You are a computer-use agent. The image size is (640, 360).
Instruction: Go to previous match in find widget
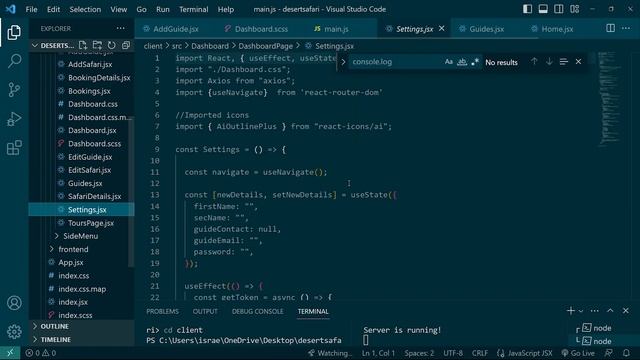click(x=534, y=62)
